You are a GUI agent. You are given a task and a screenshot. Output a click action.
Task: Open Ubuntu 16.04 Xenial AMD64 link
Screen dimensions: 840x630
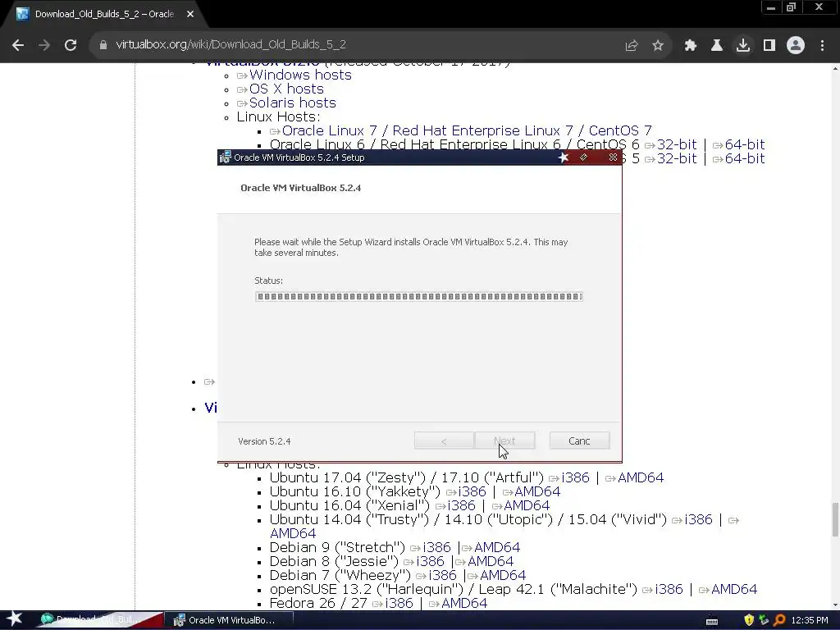click(x=527, y=505)
